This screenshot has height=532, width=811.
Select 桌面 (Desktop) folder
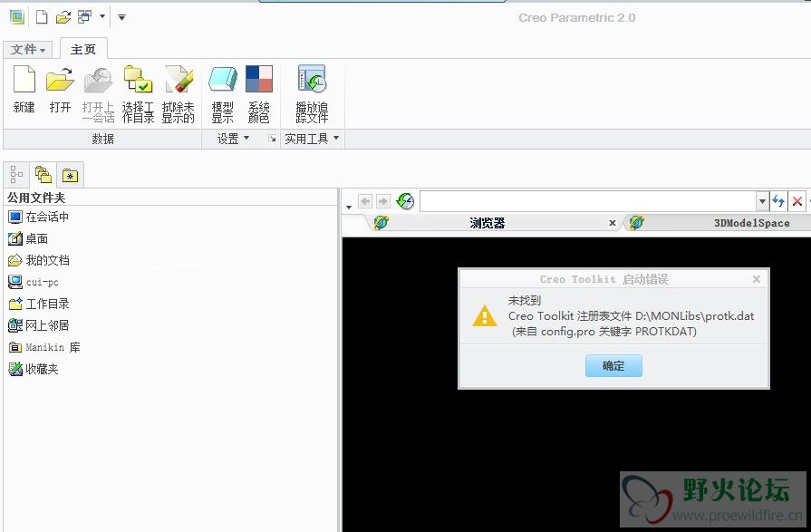pos(28,238)
